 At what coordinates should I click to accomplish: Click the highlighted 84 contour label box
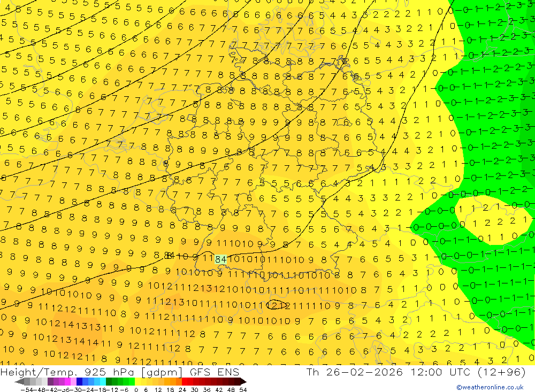tap(221, 259)
